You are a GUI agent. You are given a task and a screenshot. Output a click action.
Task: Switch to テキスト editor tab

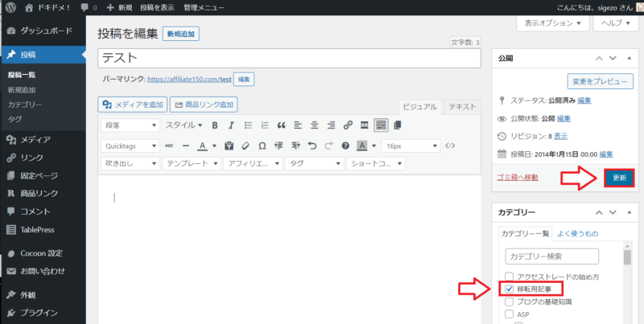point(462,107)
